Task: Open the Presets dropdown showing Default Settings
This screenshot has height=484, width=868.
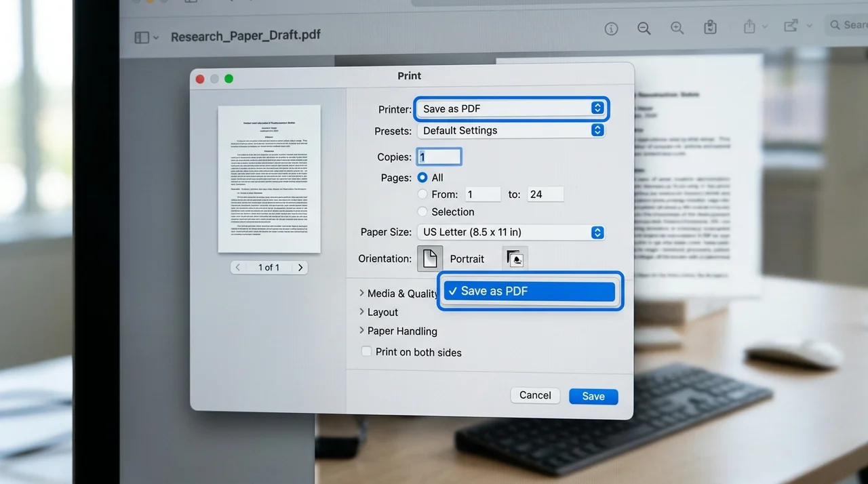Action: [x=511, y=130]
